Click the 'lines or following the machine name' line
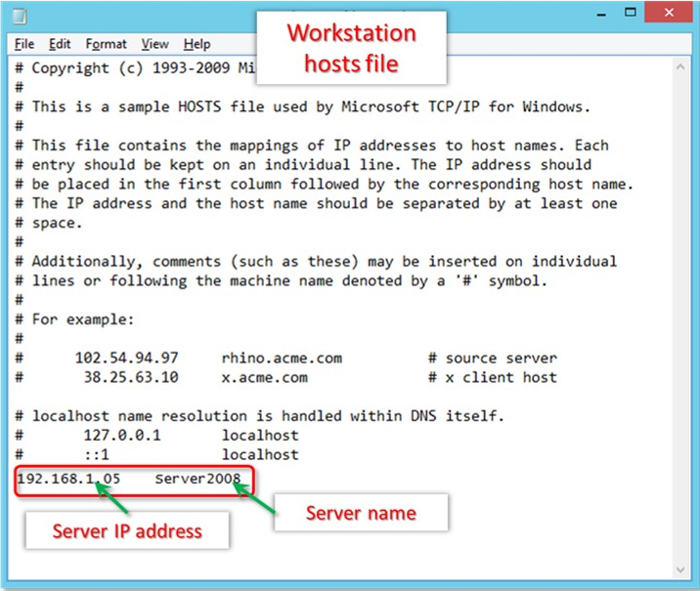The image size is (700, 591). (x=282, y=280)
